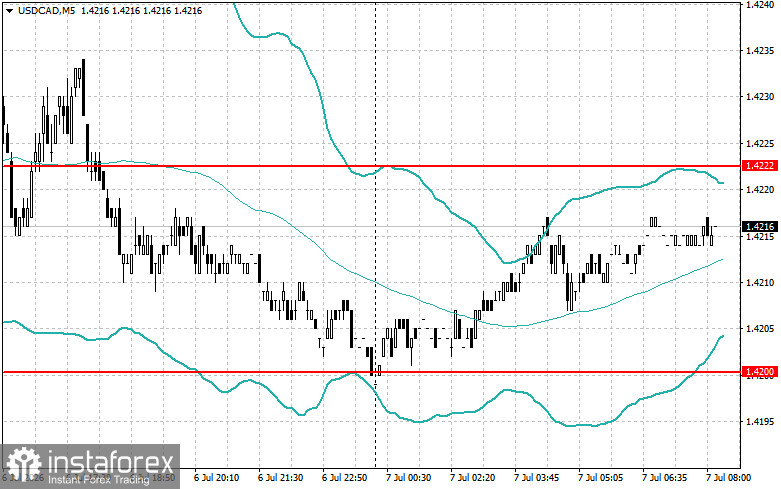
Task: Select the upper red horizontal resistance line
Action: point(371,166)
